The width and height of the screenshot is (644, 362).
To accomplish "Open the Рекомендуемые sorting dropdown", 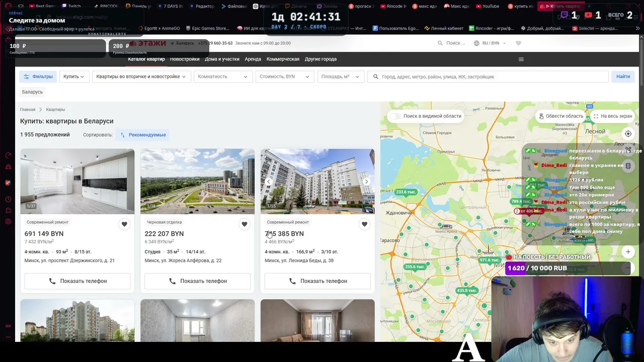I will point(142,135).
